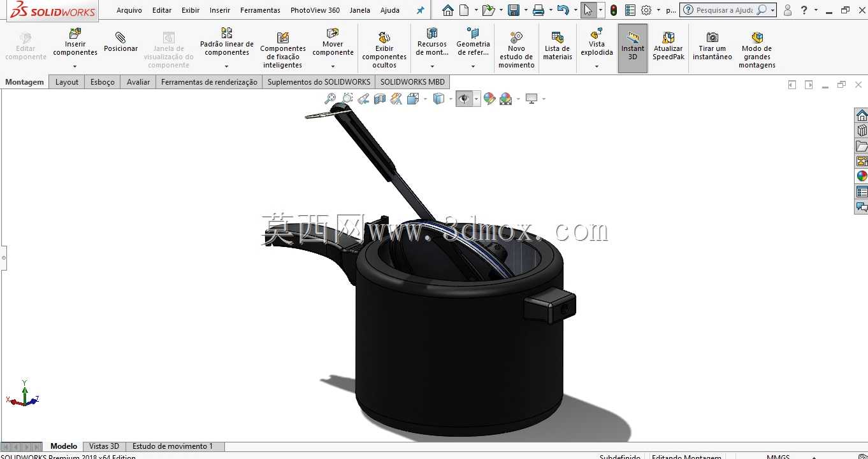Click Componentes de fixação inteligentes
Image resolution: width=868 pixels, height=459 pixels.
283,50
